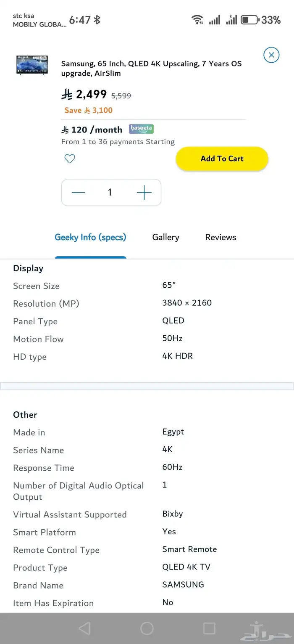The height and width of the screenshot is (644, 294).
Task: Tap the Samsung TV product thumbnail
Action: pos(31,65)
